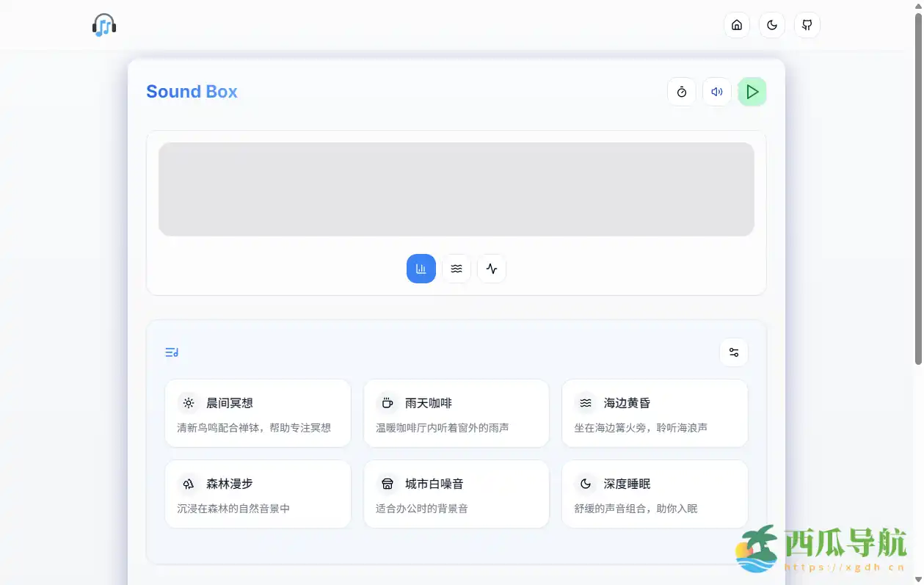924x585 pixels.
Task: Open the GitHub repository icon
Action: click(807, 24)
